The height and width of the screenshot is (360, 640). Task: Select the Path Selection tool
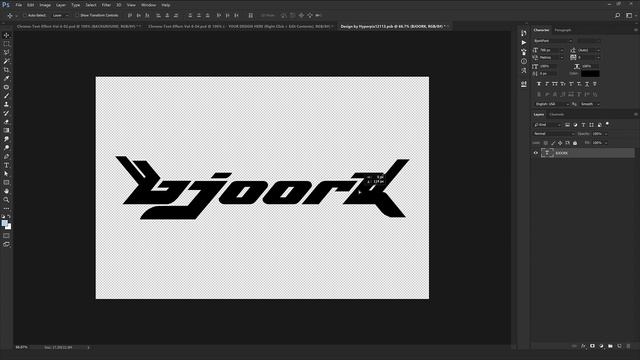pyautogui.click(x=7, y=174)
